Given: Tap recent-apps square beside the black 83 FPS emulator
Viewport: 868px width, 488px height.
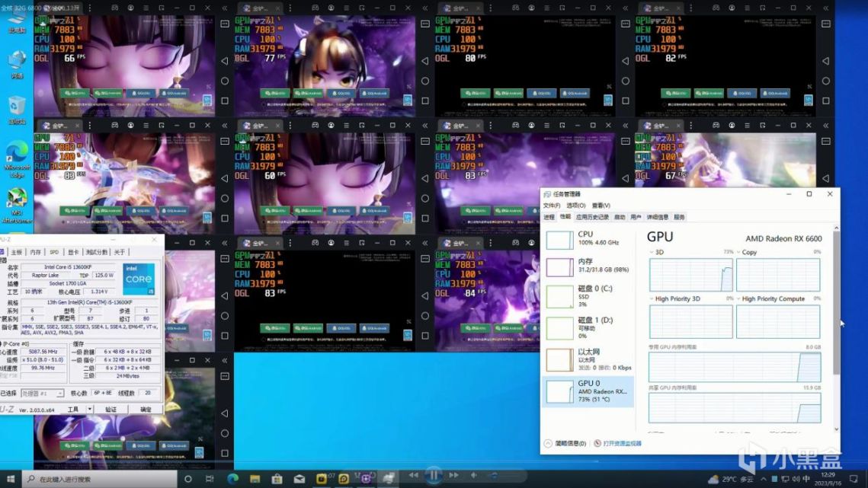Looking at the screenshot, I should [x=425, y=335].
